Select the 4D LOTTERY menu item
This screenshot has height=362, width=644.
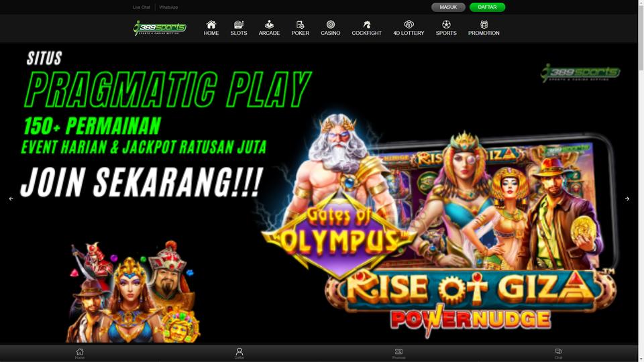[409, 28]
